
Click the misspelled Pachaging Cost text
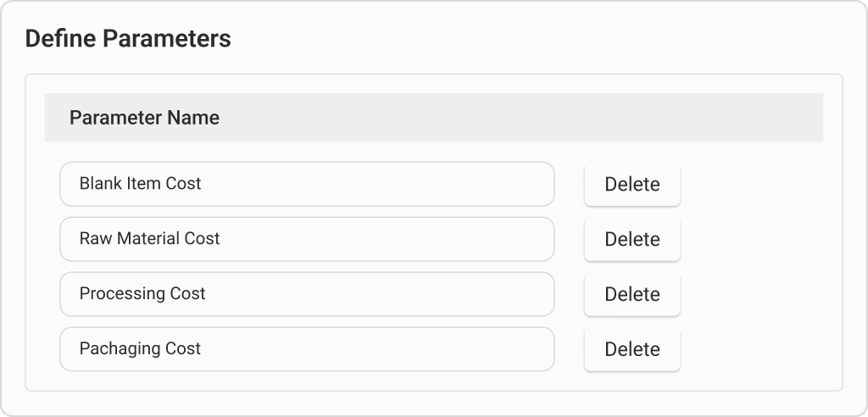click(140, 348)
